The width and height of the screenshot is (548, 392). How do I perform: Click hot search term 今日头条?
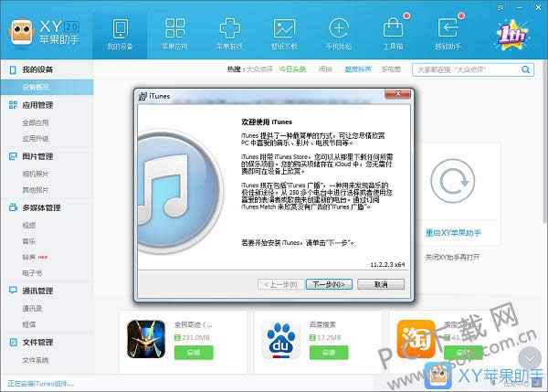tap(292, 69)
